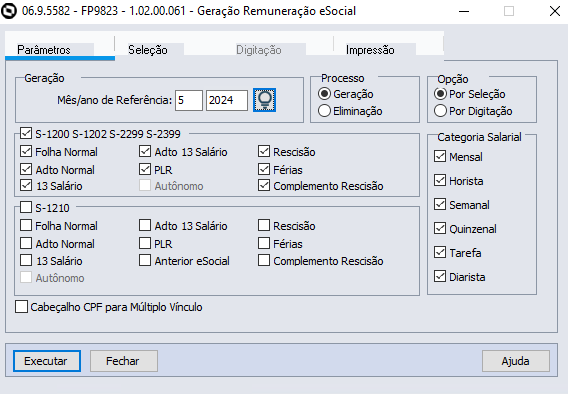Viewport: 568px width, 394px height.
Task: Click the Mês/ano de Referência label
Action: point(114,100)
